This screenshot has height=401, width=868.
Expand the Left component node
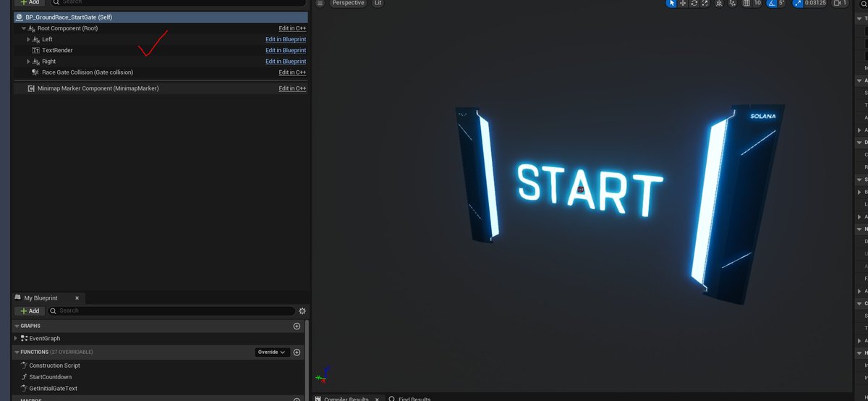click(28, 39)
